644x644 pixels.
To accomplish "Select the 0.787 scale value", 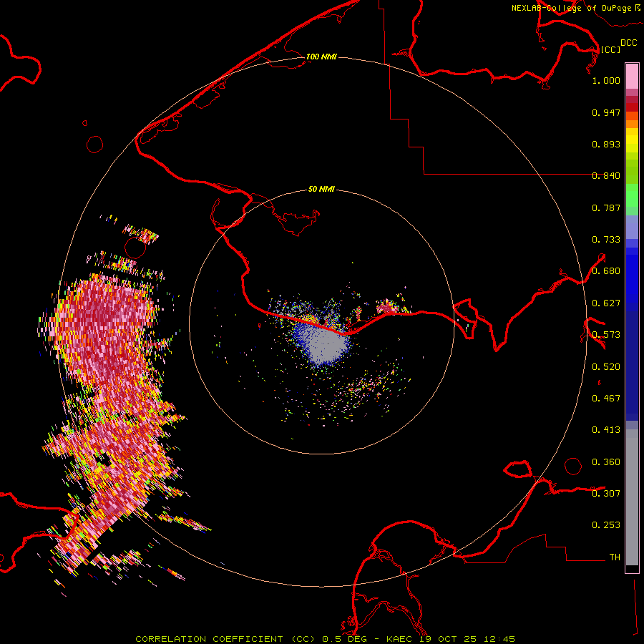I will pos(606,208).
